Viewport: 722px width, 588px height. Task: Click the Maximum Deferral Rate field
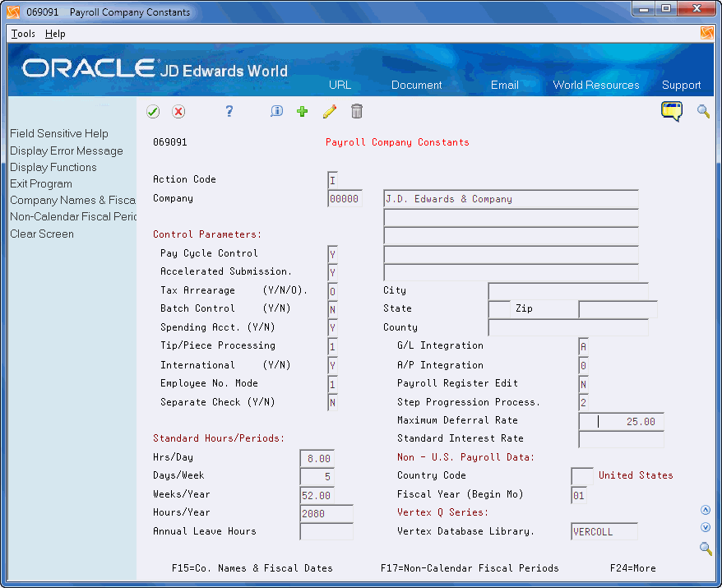[621, 421]
